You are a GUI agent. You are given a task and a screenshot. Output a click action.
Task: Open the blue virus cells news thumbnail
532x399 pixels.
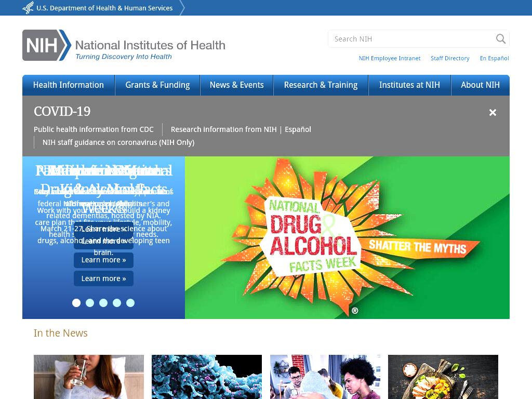pyautogui.click(x=207, y=377)
